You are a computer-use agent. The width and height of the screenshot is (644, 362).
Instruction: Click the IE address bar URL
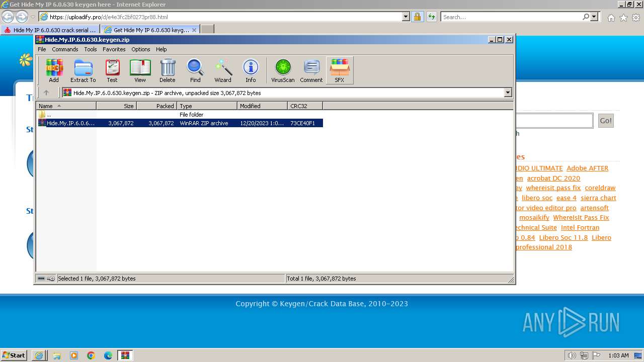[x=109, y=17]
